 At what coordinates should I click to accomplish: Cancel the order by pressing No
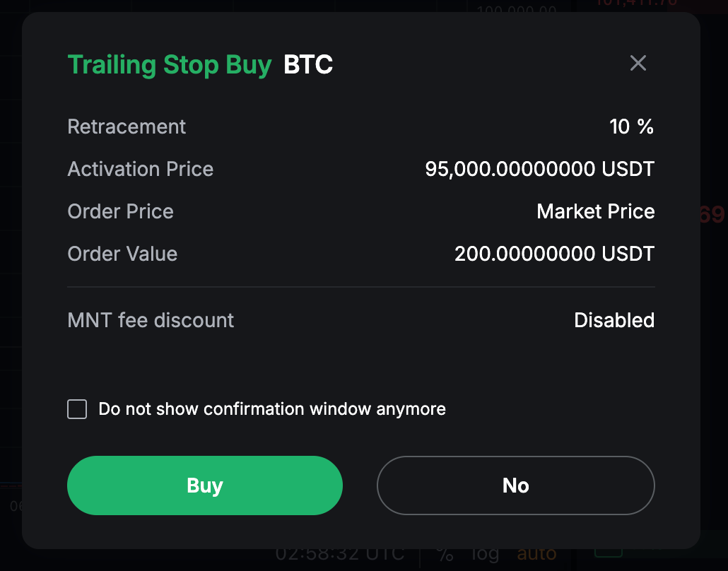[516, 485]
